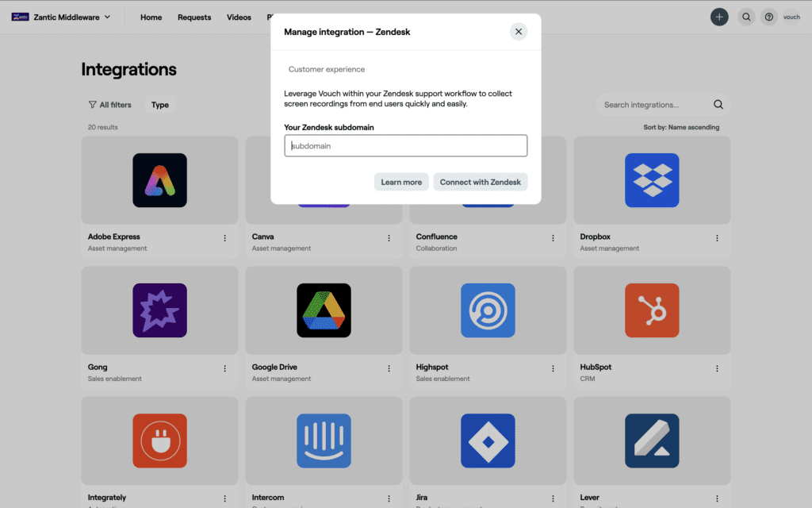Click the Integrations page heading
Screen dimensions: 812x508
pos(129,70)
